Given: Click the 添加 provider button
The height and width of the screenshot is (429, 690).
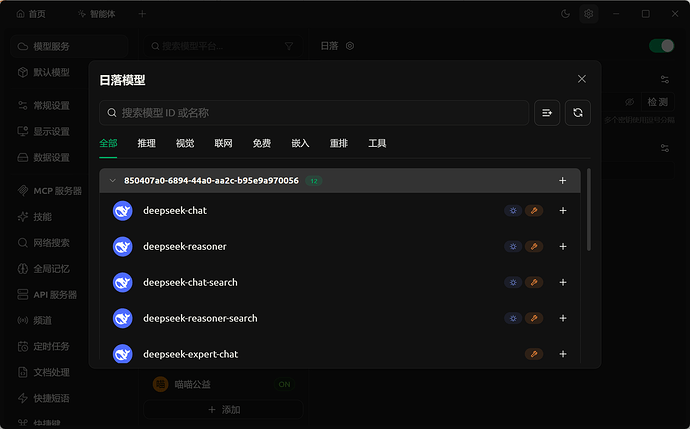Looking at the screenshot, I should click(224, 410).
